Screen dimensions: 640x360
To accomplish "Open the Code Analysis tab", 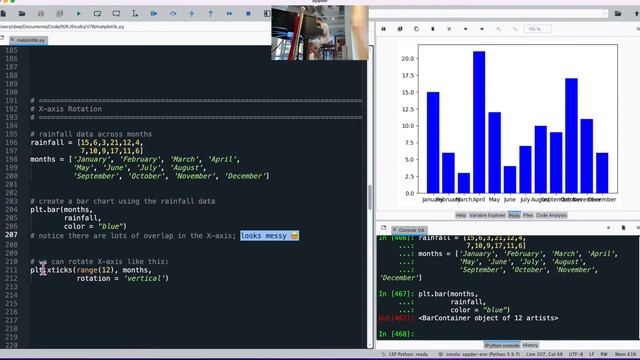I will coord(551,215).
